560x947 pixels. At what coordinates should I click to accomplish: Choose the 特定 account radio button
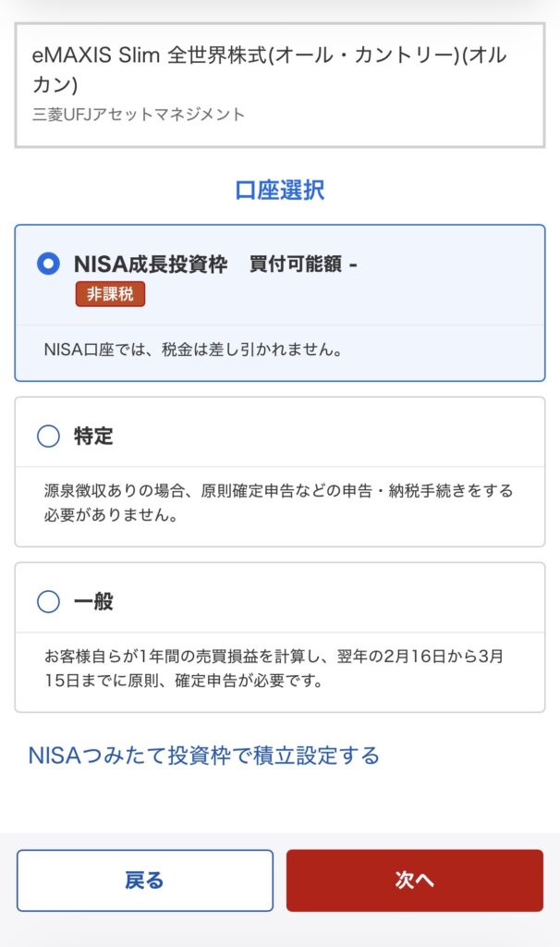click(x=48, y=437)
